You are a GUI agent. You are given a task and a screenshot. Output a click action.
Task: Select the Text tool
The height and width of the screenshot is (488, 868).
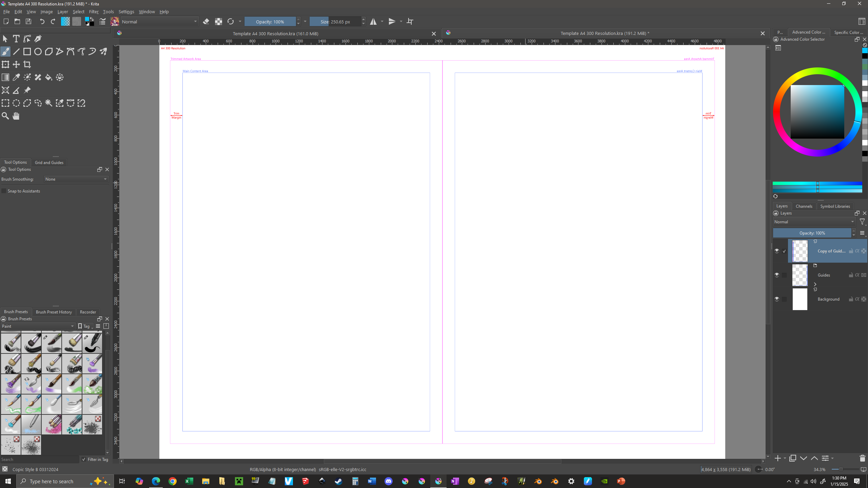pos(16,39)
